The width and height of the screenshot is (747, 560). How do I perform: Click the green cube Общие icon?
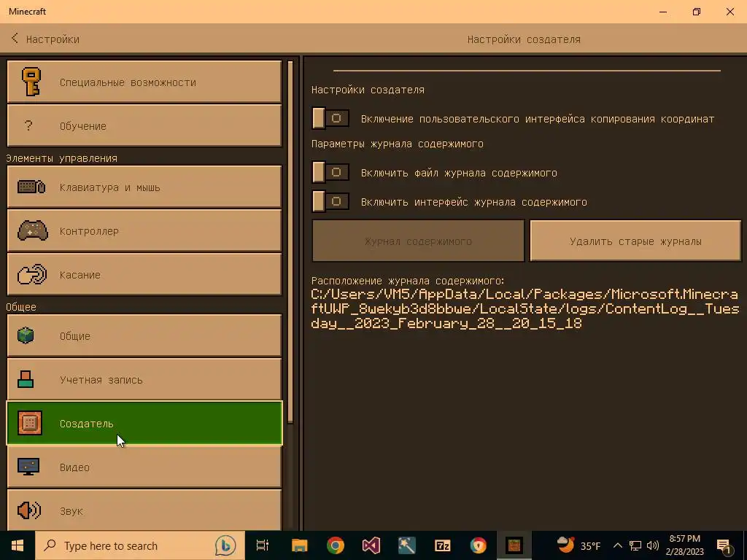(26, 335)
